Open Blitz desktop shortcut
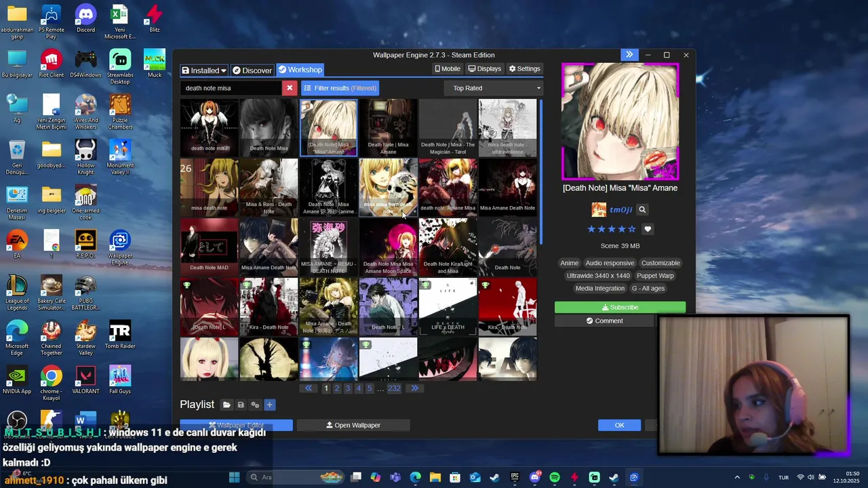 [155, 19]
